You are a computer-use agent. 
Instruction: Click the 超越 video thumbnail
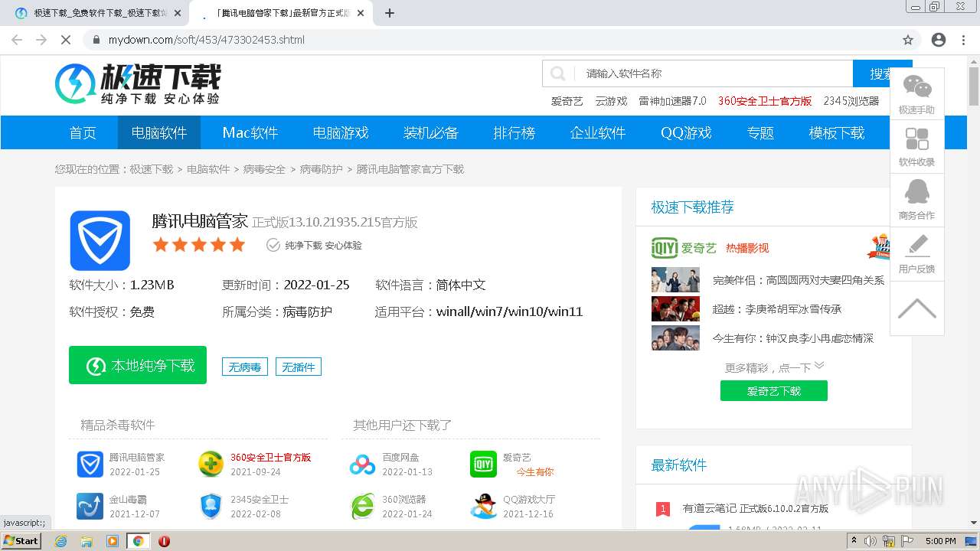675,309
